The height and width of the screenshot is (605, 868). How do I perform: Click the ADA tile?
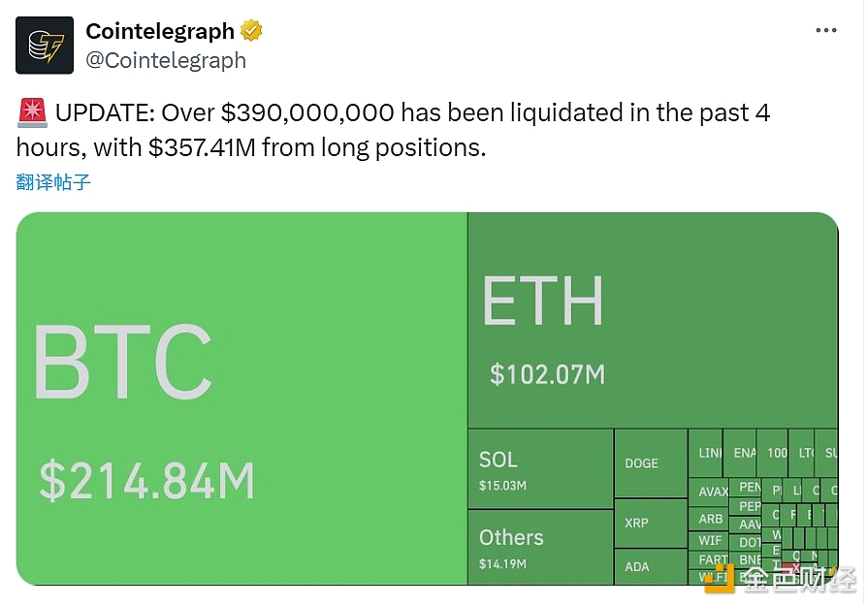coord(650,566)
